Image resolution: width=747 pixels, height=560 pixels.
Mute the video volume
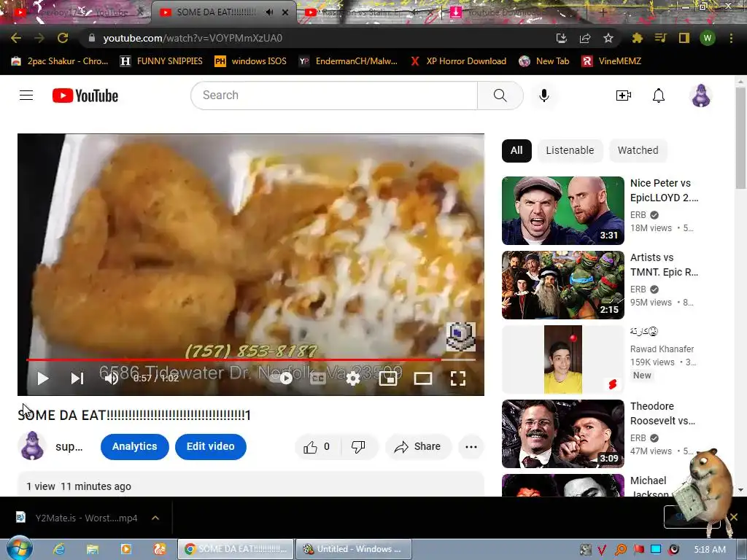pyautogui.click(x=112, y=378)
